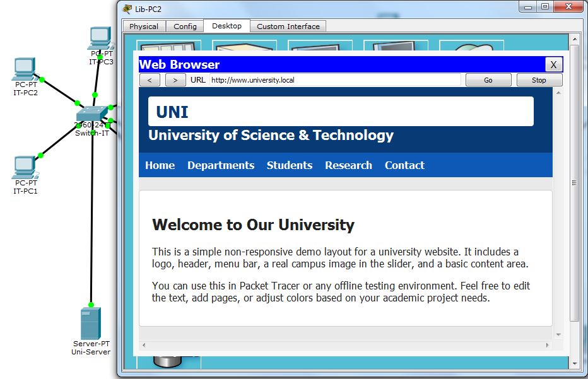Viewport: 588px width, 379px height.
Task: Go forward with the browser's > button
Action: (x=175, y=80)
